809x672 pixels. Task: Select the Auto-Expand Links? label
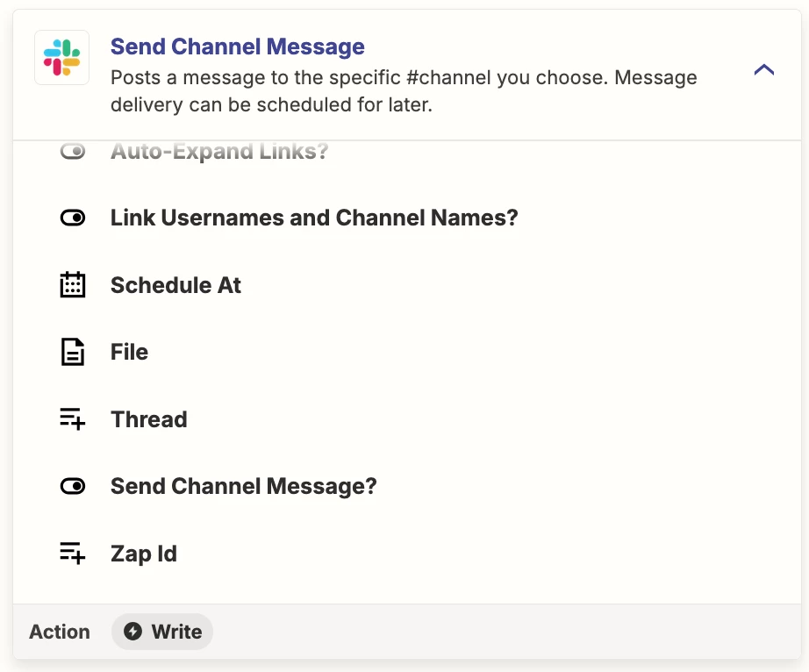coord(219,152)
